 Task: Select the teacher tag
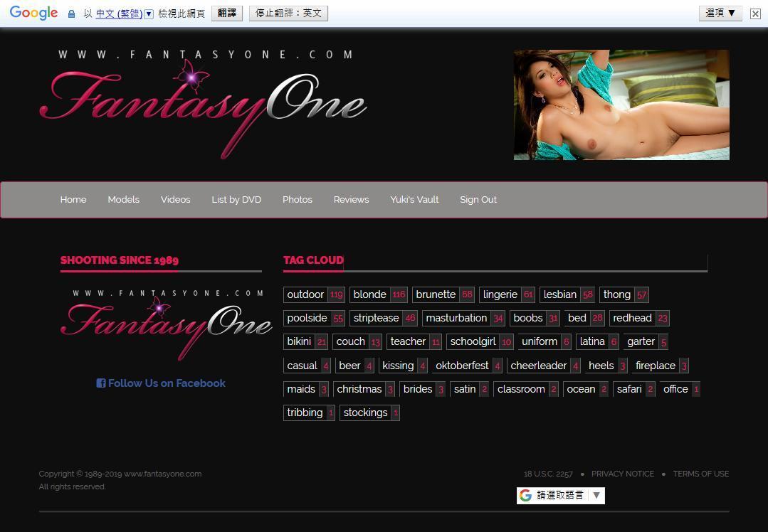point(414,341)
